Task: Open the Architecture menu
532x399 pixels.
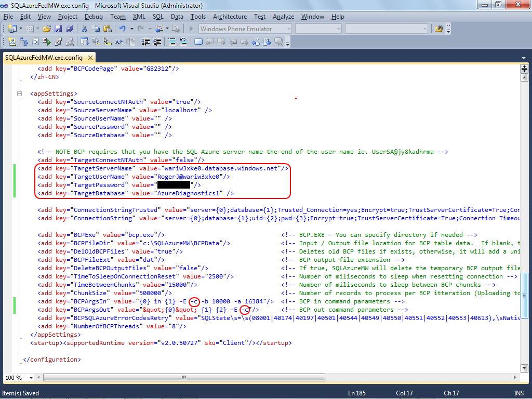Action: (x=230, y=17)
